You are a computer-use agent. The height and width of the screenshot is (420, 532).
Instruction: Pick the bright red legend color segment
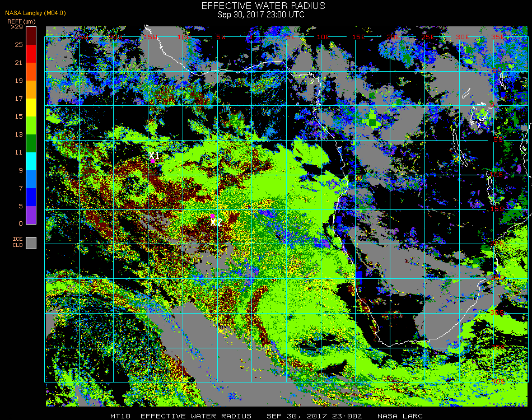[31, 54]
